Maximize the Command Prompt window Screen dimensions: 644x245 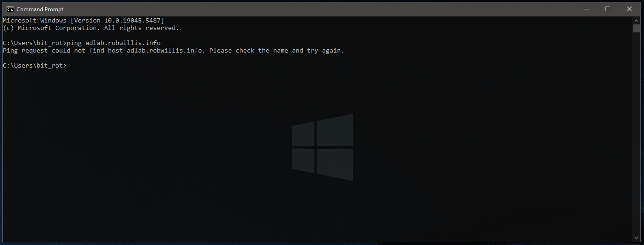coord(608,9)
